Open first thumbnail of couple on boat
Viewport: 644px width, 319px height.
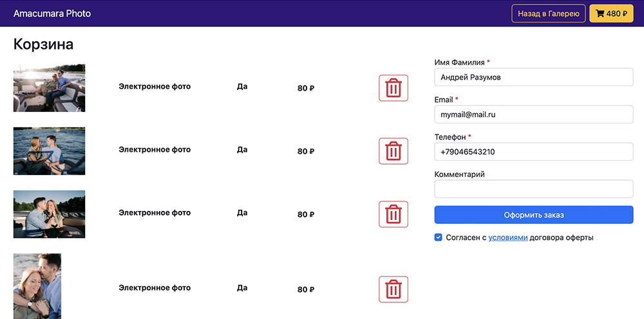pos(49,88)
